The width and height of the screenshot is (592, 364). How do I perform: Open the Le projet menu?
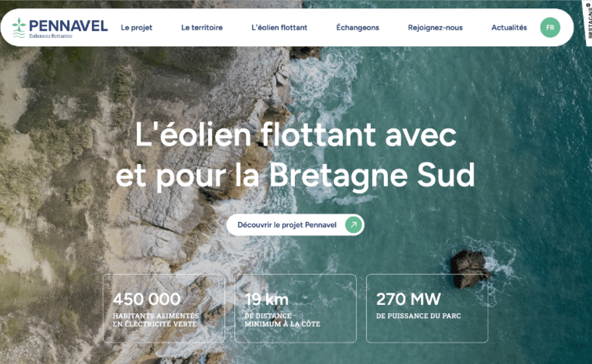[137, 28]
